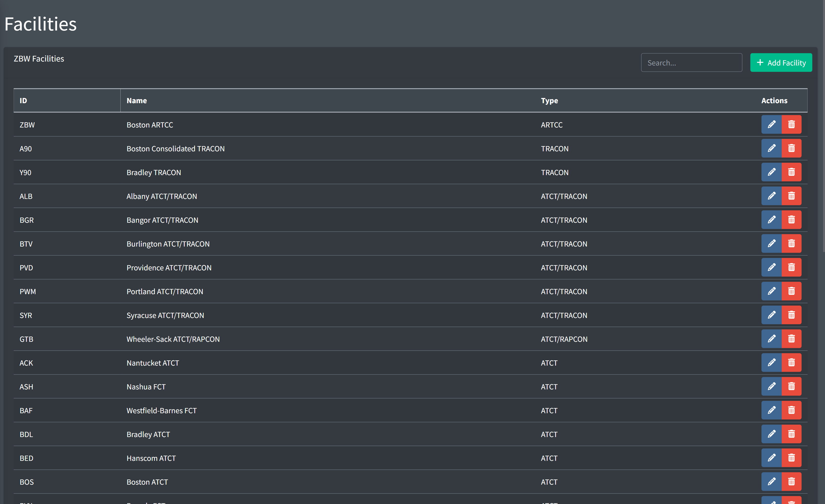Screen dimensions: 825x504
Task: Edit the BTV Burlington facility
Action: [771, 243]
